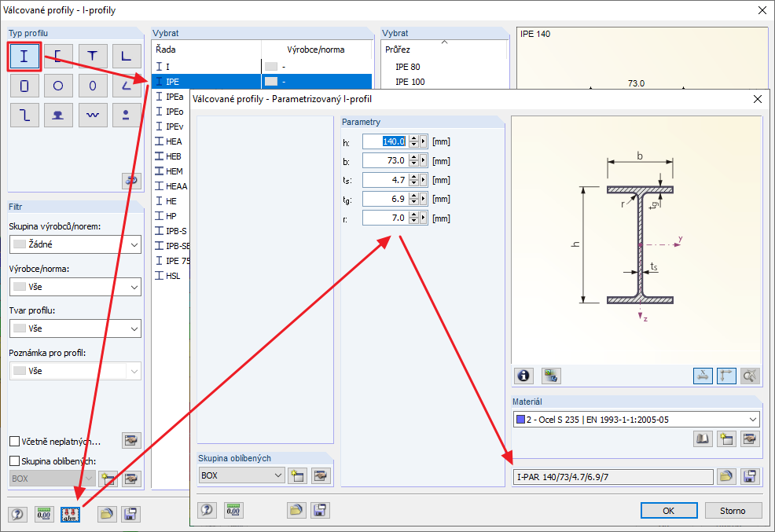Image resolution: width=775 pixels, height=532 pixels.
Task: Save profile icon beside I-PAR name field
Action: point(750,477)
